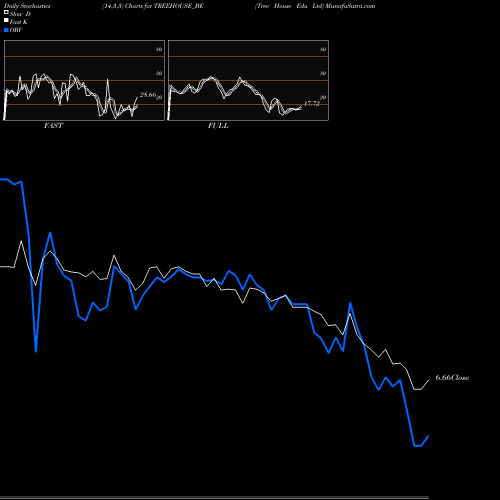Viewport: 500px width, 500px height.
Task: Select the 'Daily Stochastics' title text
Action: coord(27,6)
